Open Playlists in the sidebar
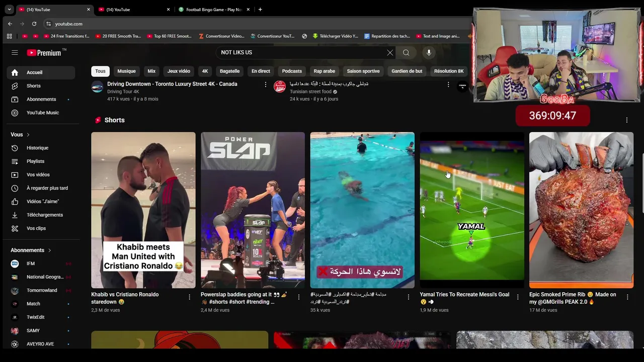644x362 pixels. [41, 161]
